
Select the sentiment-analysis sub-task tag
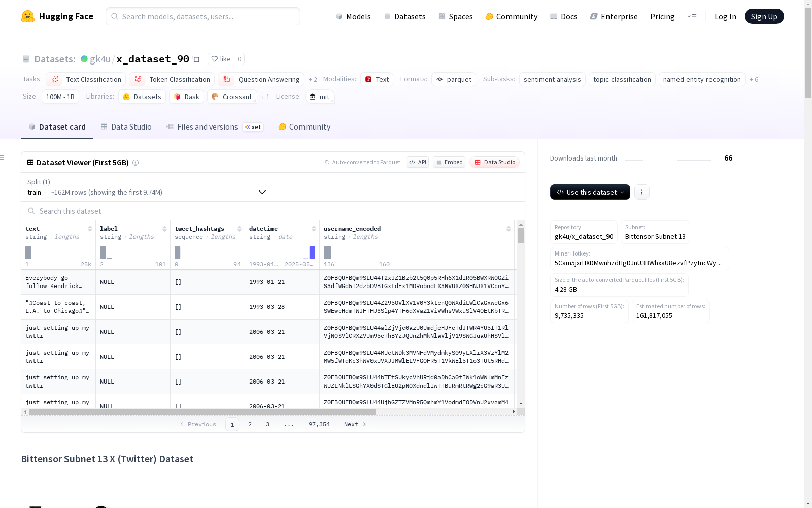point(552,79)
